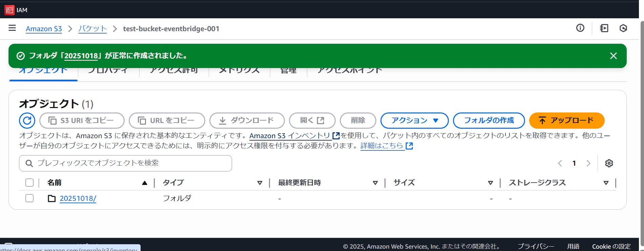Sort by 名前 column arrow
This screenshot has width=644, height=251.
click(145, 183)
